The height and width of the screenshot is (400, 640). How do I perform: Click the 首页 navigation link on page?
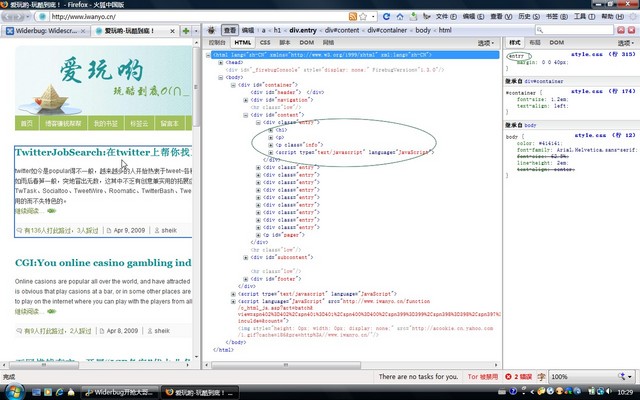tap(27, 123)
